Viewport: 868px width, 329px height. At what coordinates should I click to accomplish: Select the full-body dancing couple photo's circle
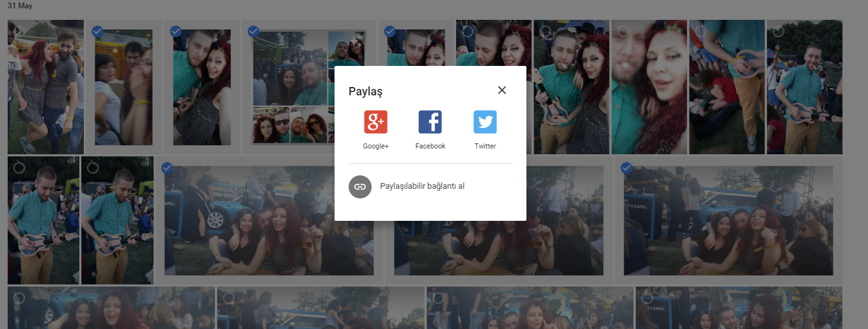pos(19,31)
